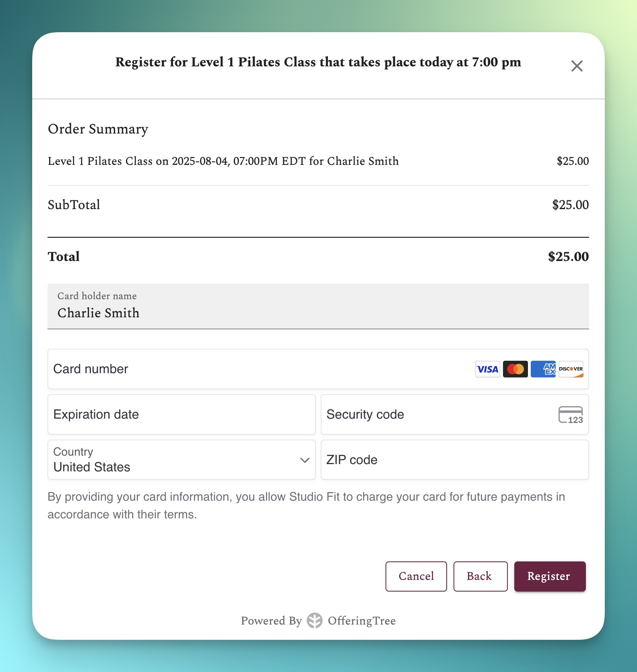
Task: Click the Order Summary heading
Action: point(98,129)
